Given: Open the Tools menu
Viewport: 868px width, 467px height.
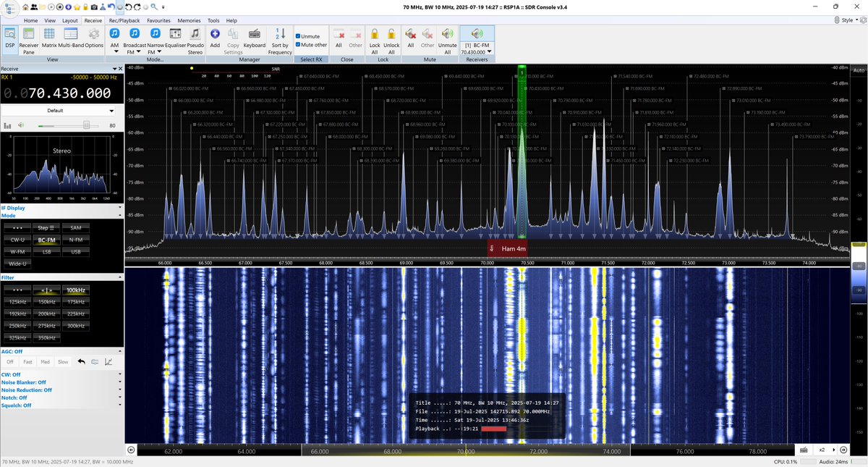Looking at the screenshot, I should click(x=213, y=20).
